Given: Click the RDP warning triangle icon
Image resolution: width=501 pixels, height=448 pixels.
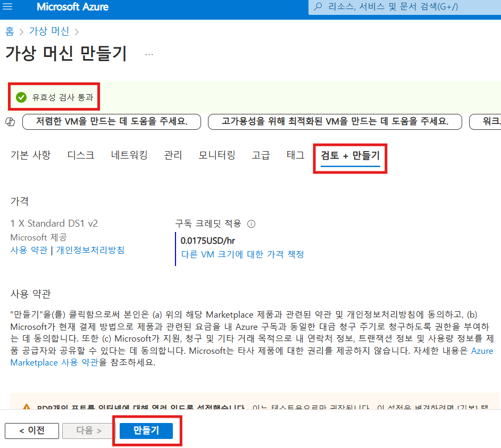Looking at the screenshot, I should (27, 407).
